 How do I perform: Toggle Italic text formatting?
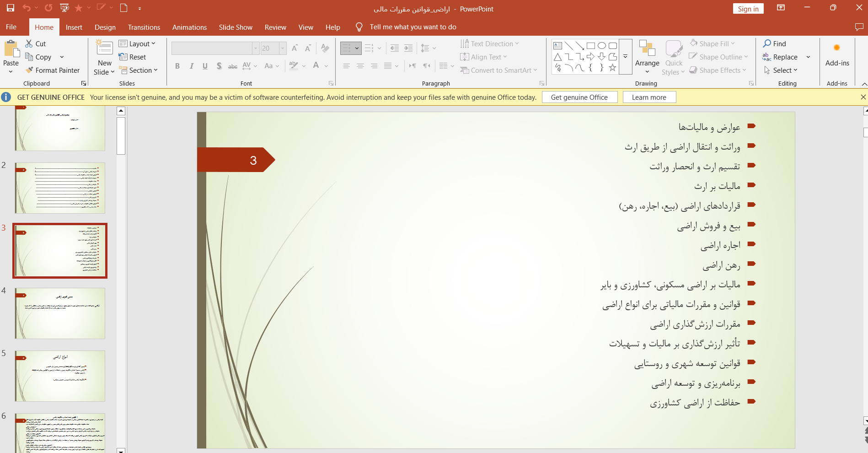191,66
